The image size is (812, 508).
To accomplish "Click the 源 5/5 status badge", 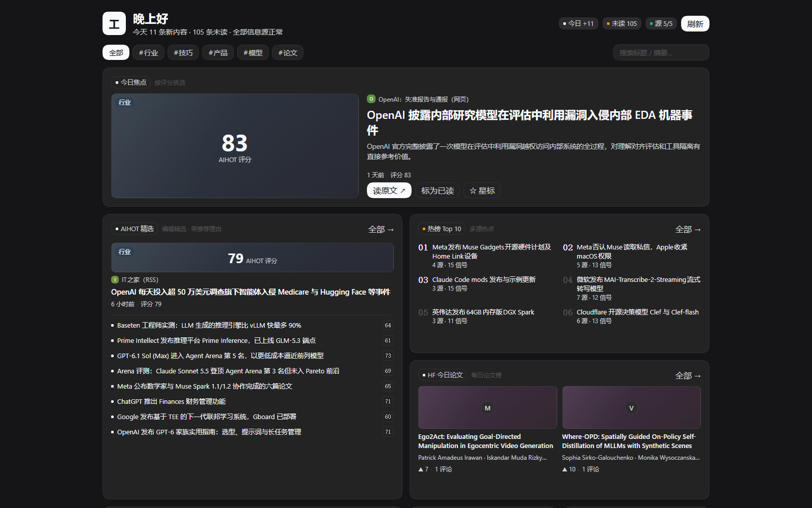I will [x=661, y=23].
